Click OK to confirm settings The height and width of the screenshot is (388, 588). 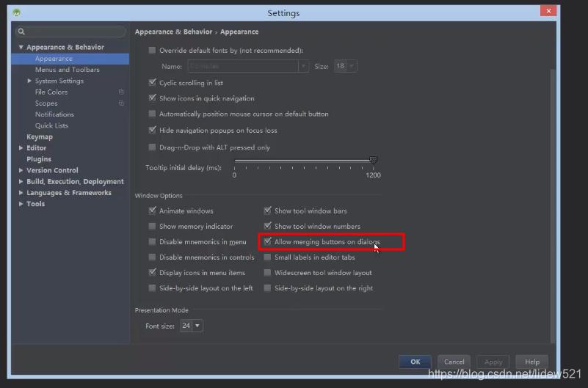click(415, 362)
